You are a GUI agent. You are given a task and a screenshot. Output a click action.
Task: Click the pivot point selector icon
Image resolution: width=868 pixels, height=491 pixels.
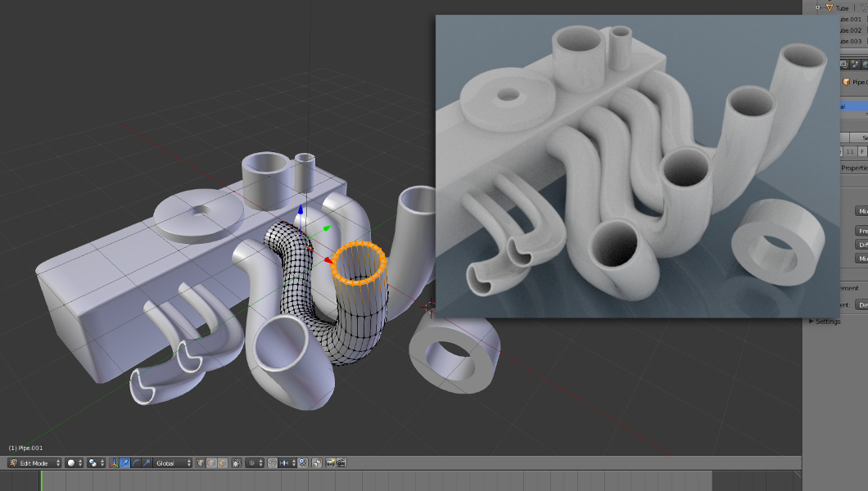[96, 463]
